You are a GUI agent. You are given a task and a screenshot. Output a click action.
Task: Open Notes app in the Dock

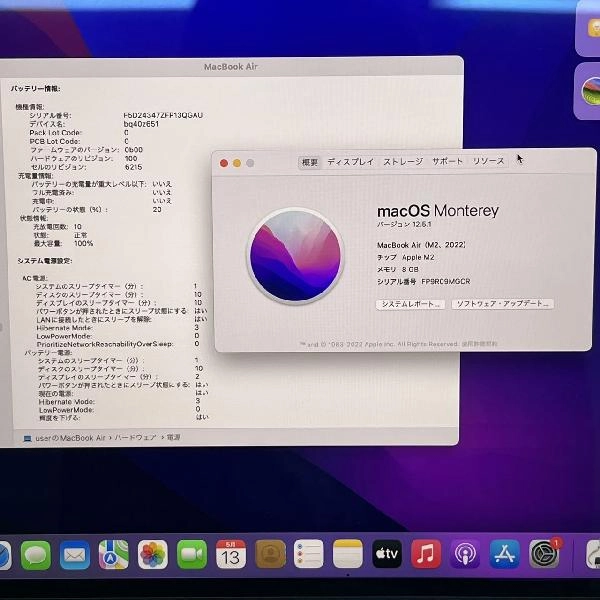coord(348,554)
